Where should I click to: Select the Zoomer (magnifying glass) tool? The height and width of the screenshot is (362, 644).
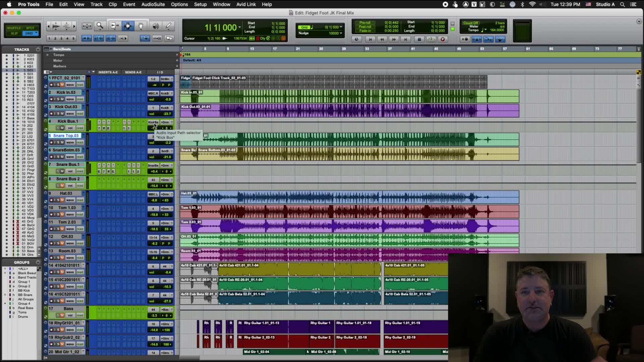coord(100,26)
